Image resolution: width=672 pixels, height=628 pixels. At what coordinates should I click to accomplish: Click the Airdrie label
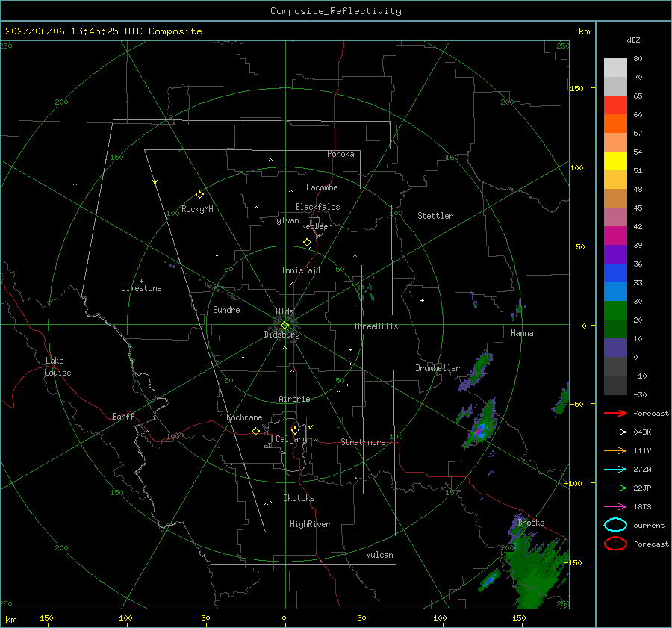point(294,399)
